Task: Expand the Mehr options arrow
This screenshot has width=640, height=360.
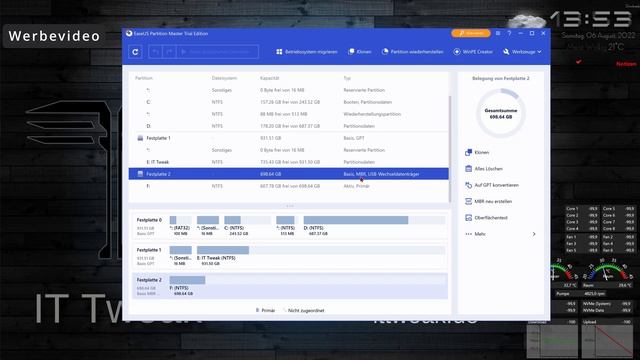Action: point(534,234)
